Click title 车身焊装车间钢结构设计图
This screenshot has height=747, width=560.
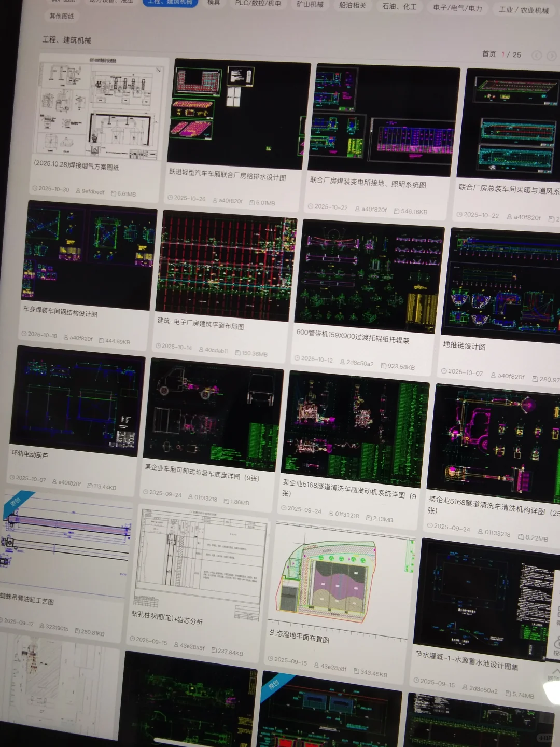(x=60, y=311)
